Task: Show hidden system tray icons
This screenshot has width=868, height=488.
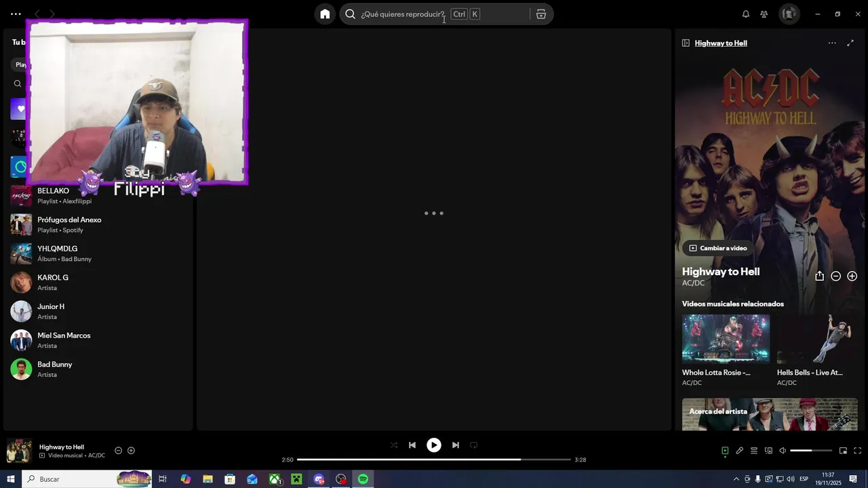Action: coord(736,479)
